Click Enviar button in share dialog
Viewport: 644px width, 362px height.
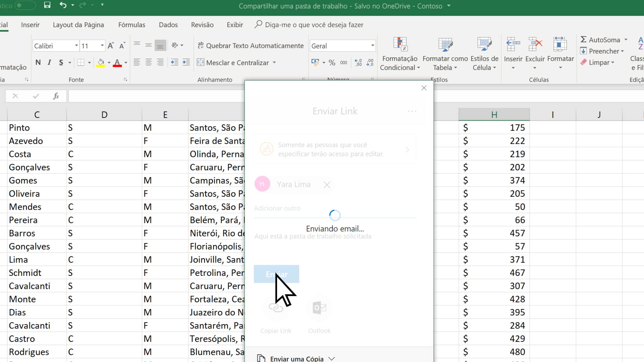click(x=276, y=274)
